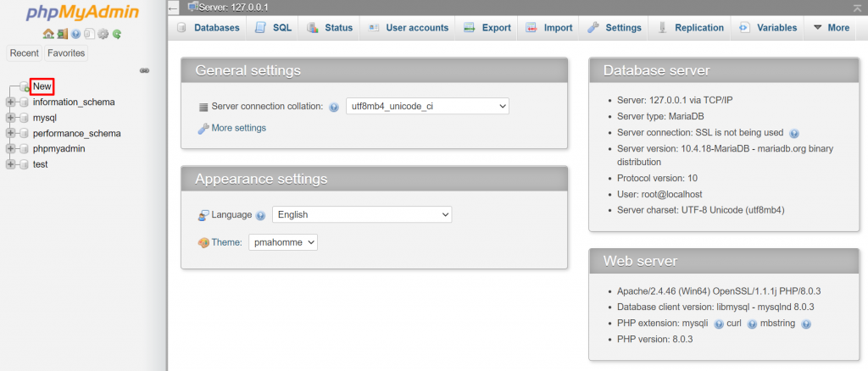
Task: Expand the mysql database node
Action: pos(11,118)
